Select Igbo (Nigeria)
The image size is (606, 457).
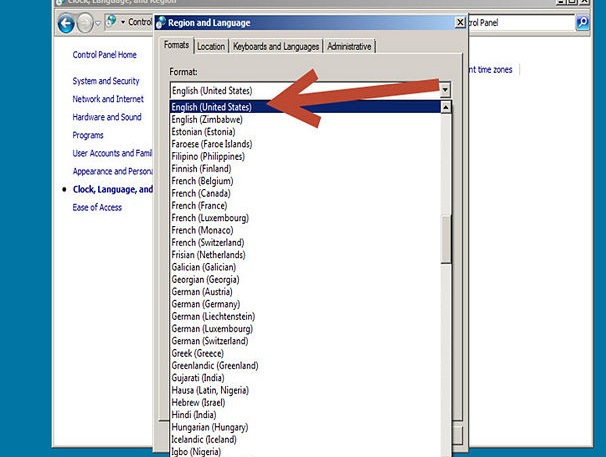pos(305,452)
